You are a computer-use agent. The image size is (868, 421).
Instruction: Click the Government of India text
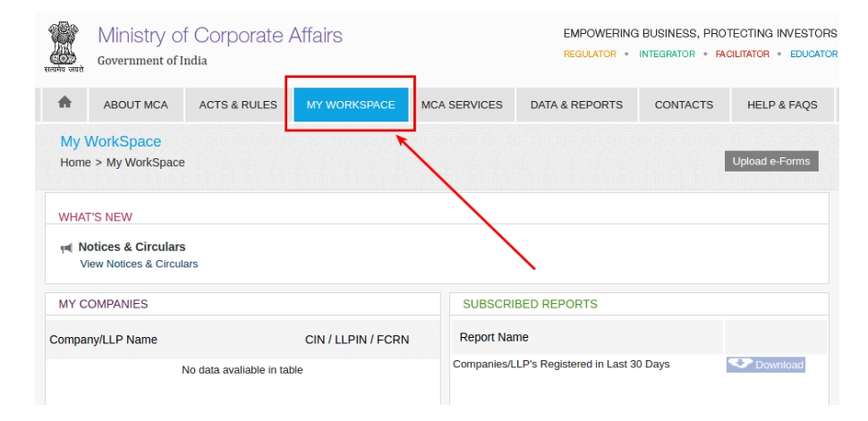(152, 61)
